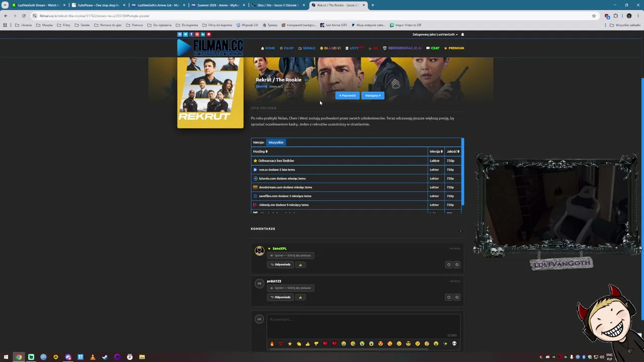Insert the fire emoji into comment
644x362 pixels.
point(272,344)
